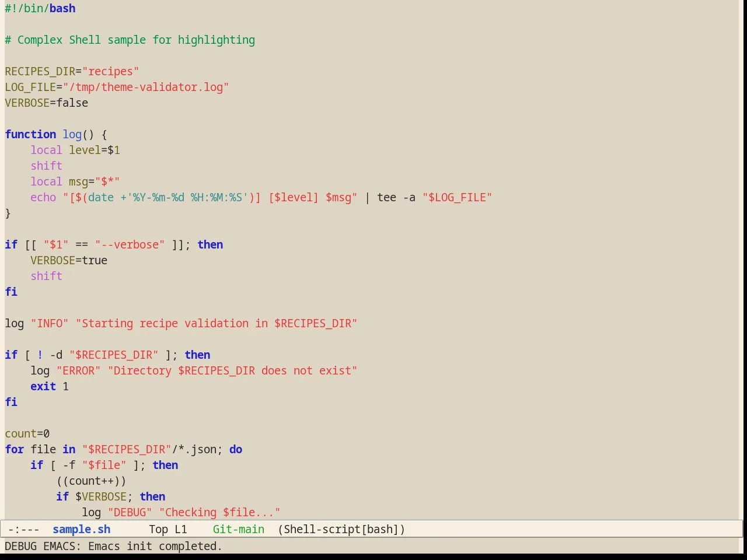Click the "/tmp/theme-validator.log" string

146,87
